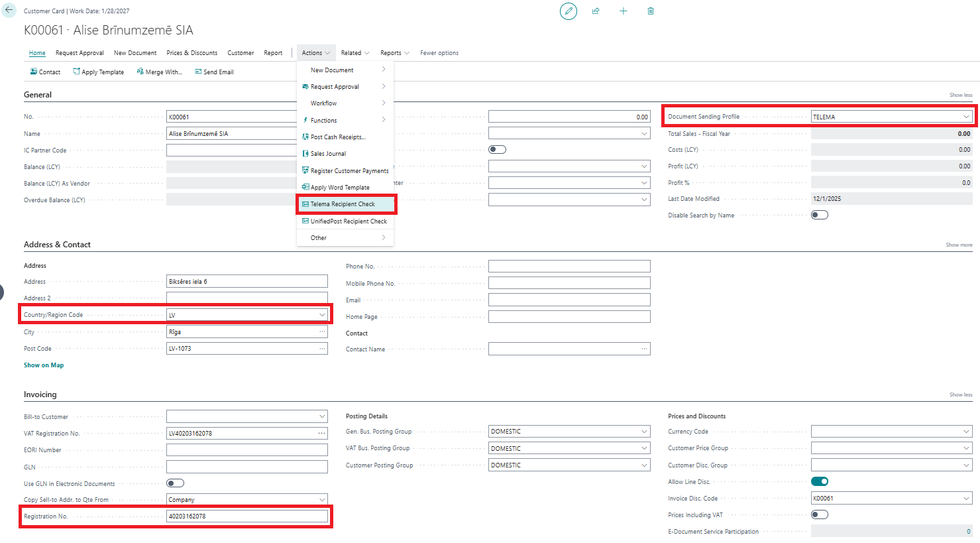Turn off Allow Line Disc. toggle
The height and width of the screenshot is (543, 980).
(x=820, y=481)
